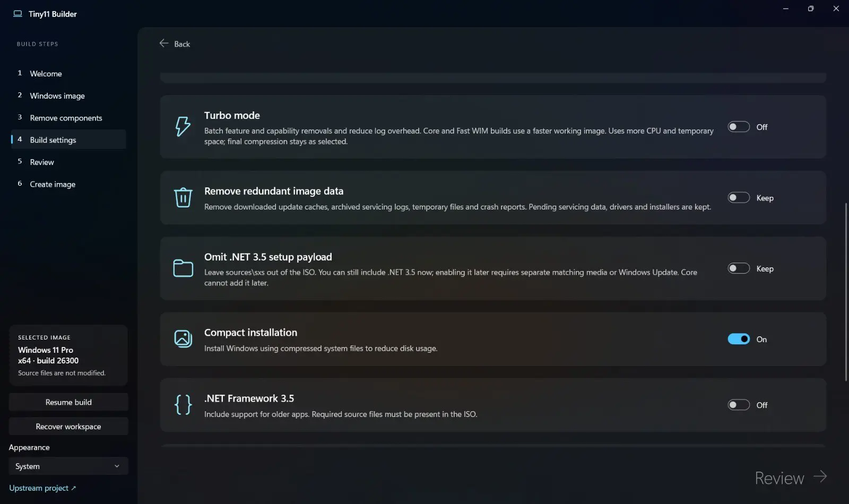Click the 'Keep' label for Omit .NET 3.5 payload

tap(765, 269)
